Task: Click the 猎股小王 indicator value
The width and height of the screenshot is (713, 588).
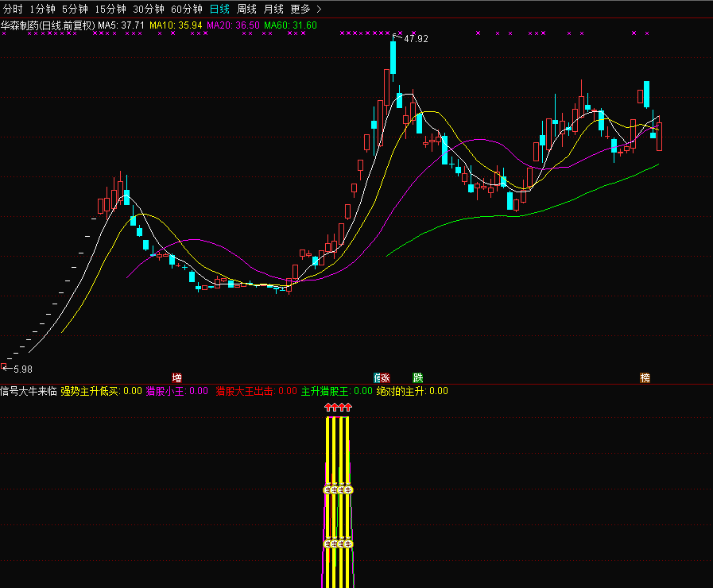Action: click(x=177, y=391)
